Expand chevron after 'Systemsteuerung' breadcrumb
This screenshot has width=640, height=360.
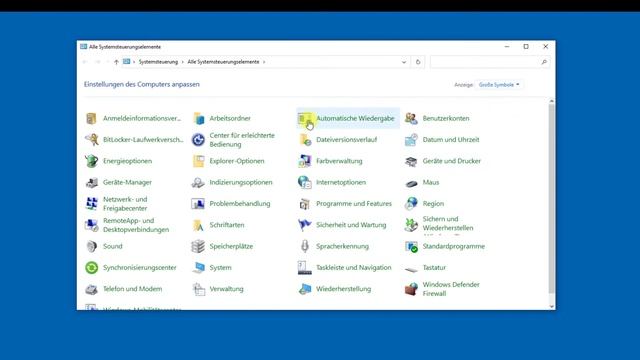coord(182,62)
